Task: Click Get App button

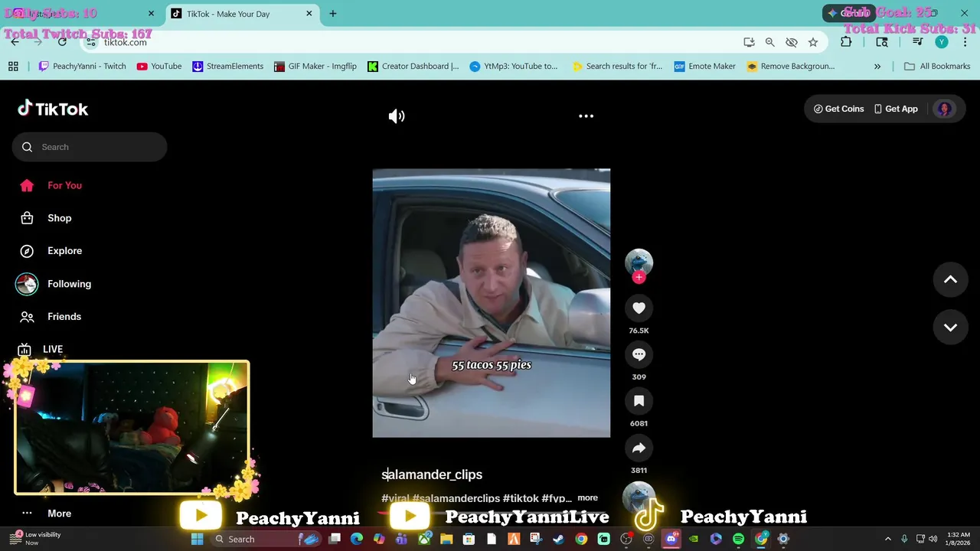Action: (x=896, y=109)
